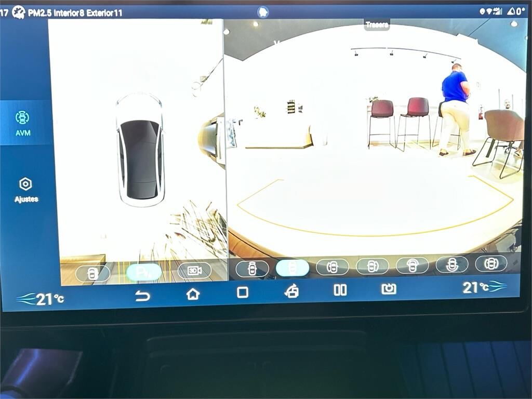Image resolution: width=532 pixels, height=399 pixels.
Task: Tap the car door shortcut icon
Action: tap(292, 292)
